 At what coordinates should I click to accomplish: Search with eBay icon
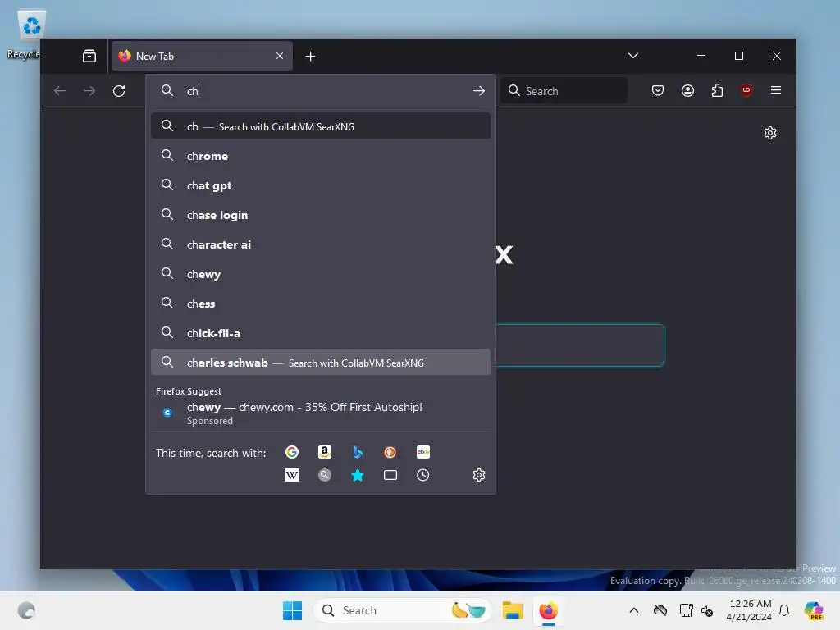423,452
